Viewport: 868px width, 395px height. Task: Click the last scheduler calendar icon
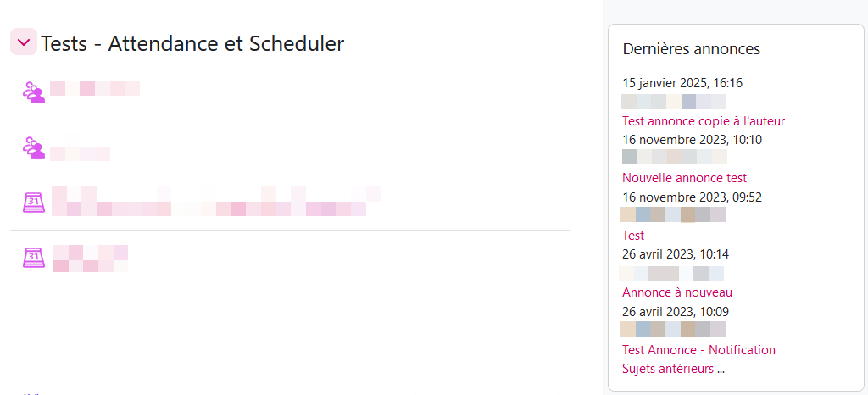pyautogui.click(x=33, y=258)
